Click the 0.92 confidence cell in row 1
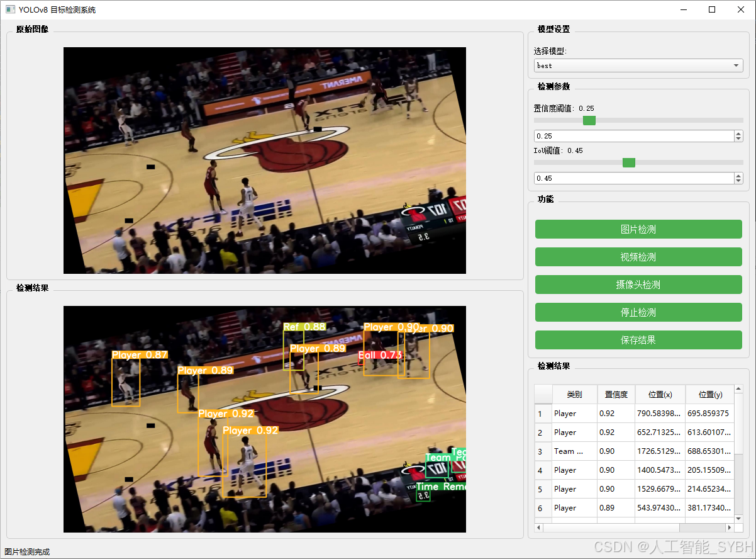756x559 pixels. point(616,414)
